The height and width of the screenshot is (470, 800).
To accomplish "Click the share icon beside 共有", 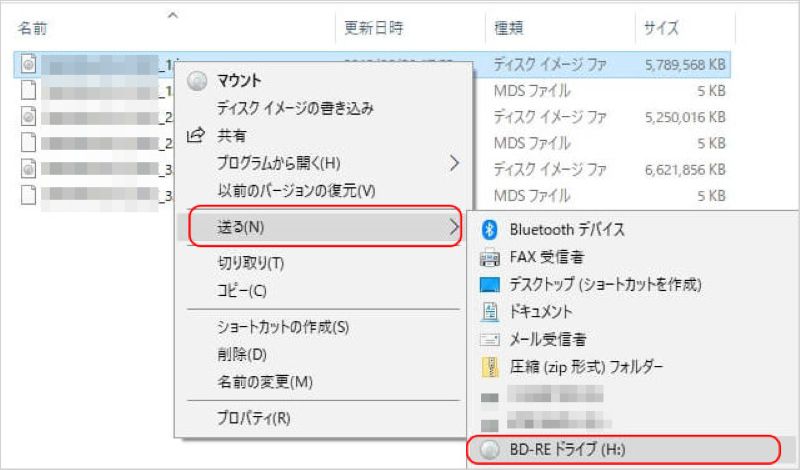I will pos(196,135).
